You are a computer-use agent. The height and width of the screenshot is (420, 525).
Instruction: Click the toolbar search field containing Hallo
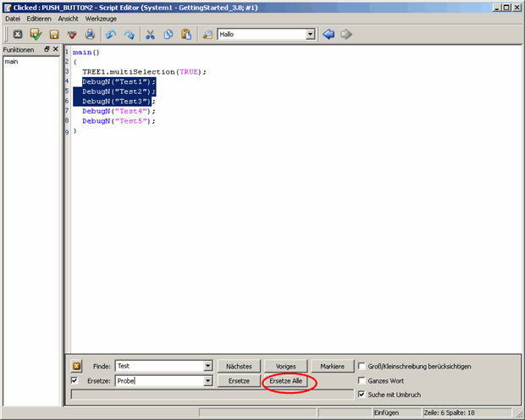[262, 34]
